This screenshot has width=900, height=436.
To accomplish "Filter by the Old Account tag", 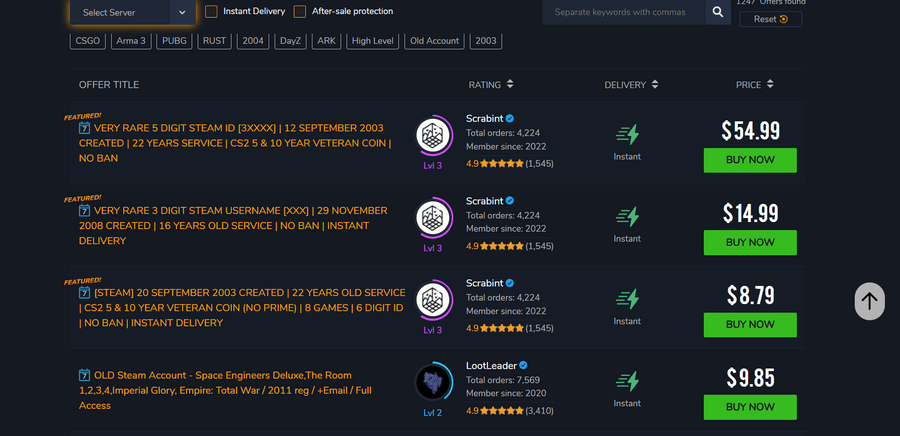I will pos(435,41).
